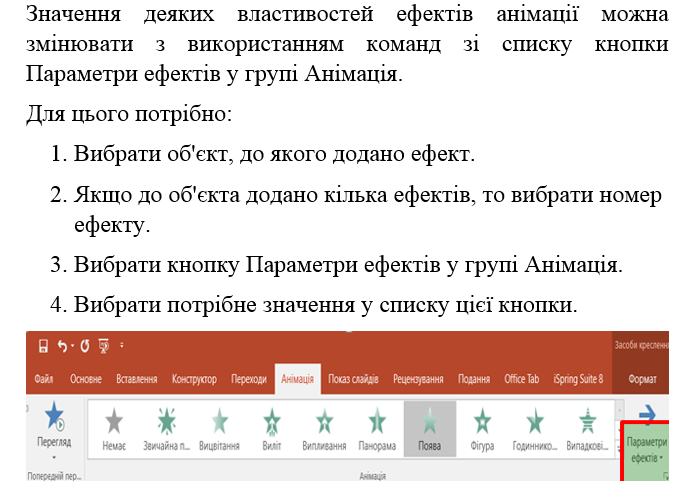Apply the Звичайна п... animation effect

click(166, 428)
